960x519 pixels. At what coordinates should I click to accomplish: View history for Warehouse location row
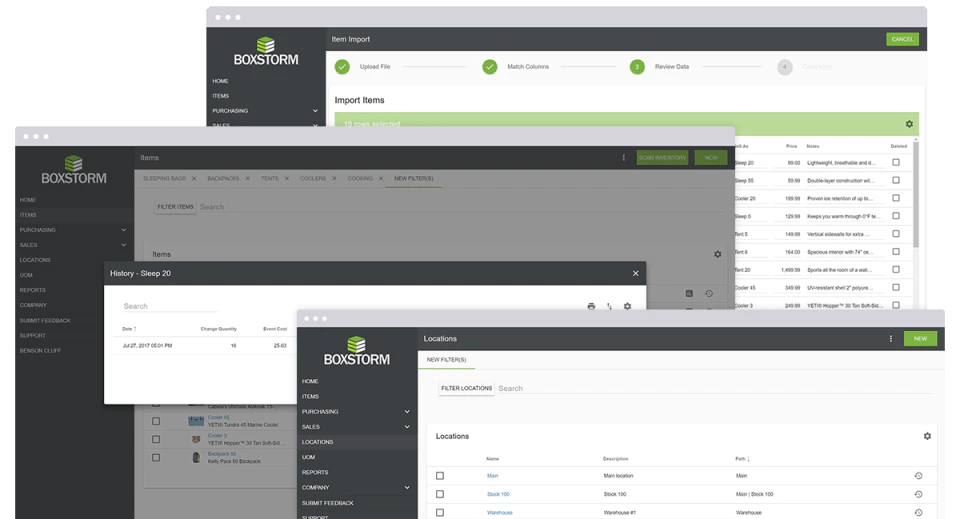pos(918,513)
